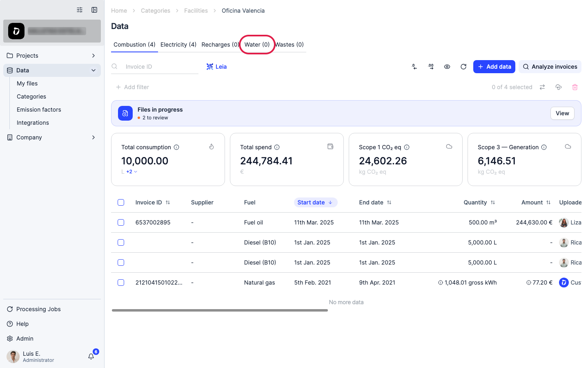Click View on Files in progress
The width and height of the screenshot is (588, 368).
click(x=562, y=113)
